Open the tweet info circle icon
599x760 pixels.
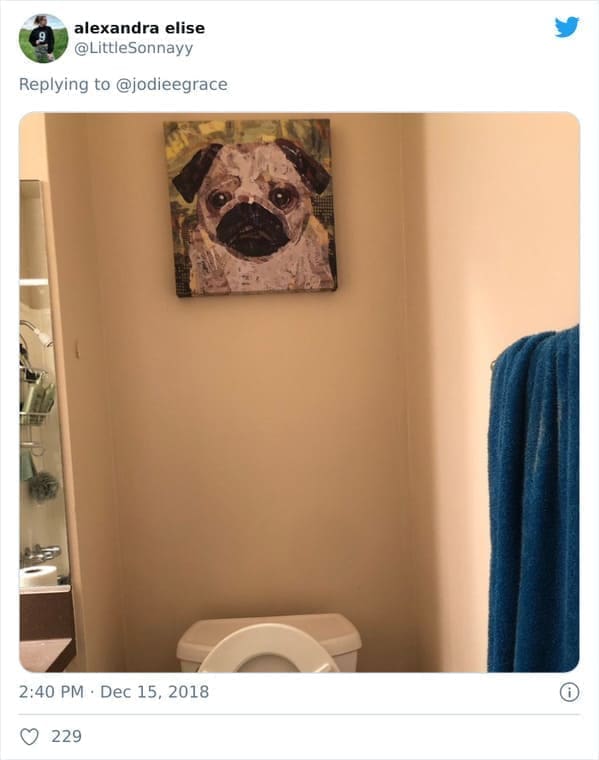tap(569, 692)
